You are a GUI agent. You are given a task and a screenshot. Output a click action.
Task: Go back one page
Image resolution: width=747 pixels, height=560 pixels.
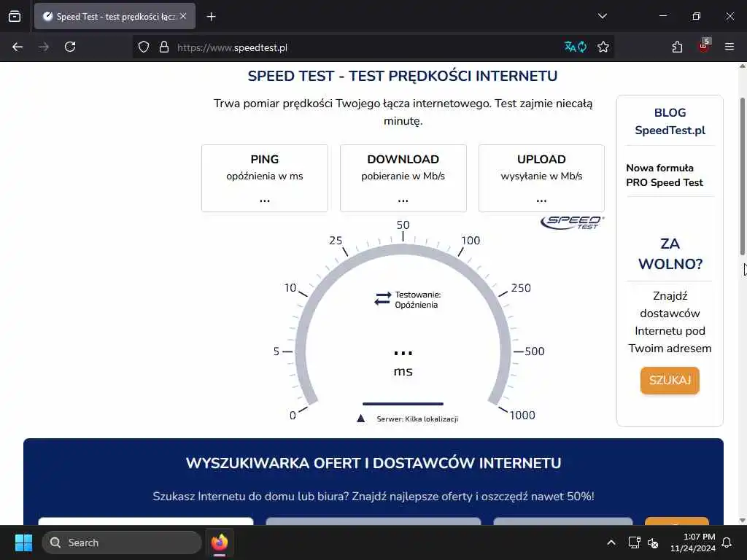(18, 47)
